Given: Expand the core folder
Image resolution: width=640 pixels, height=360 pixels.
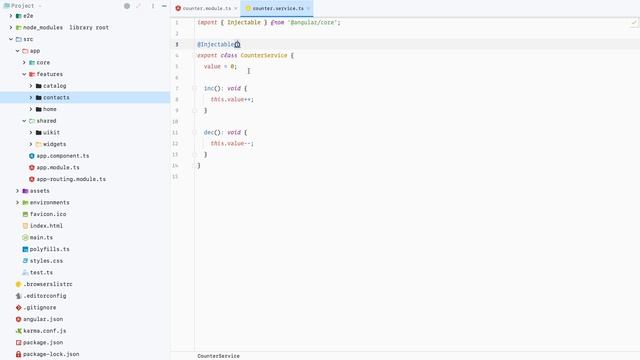Looking at the screenshot, I should click(24, 62).
